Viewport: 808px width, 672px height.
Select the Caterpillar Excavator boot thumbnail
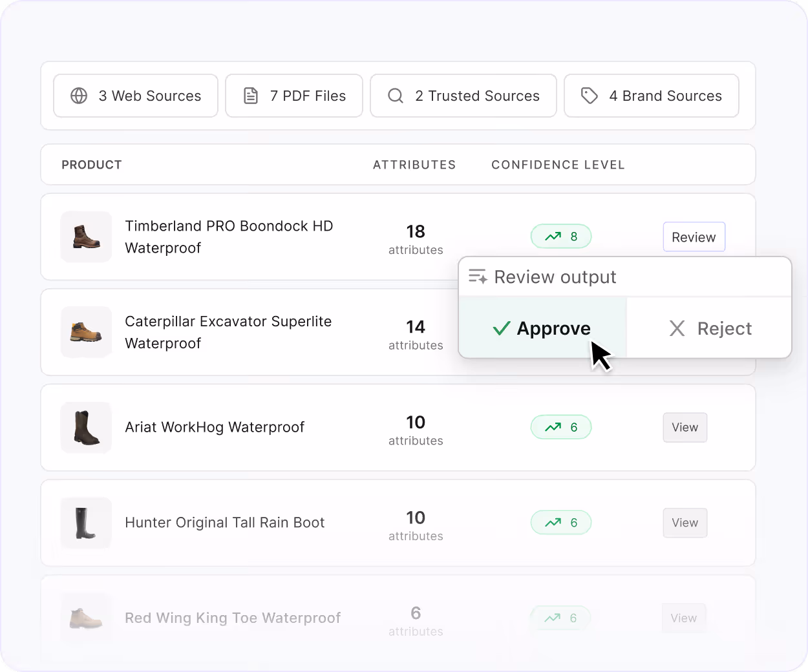pos(86,332)
